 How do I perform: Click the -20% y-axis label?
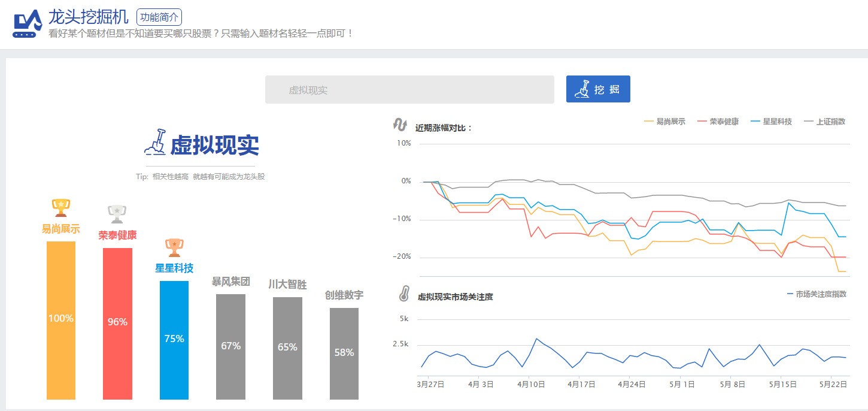pos(402,256)
